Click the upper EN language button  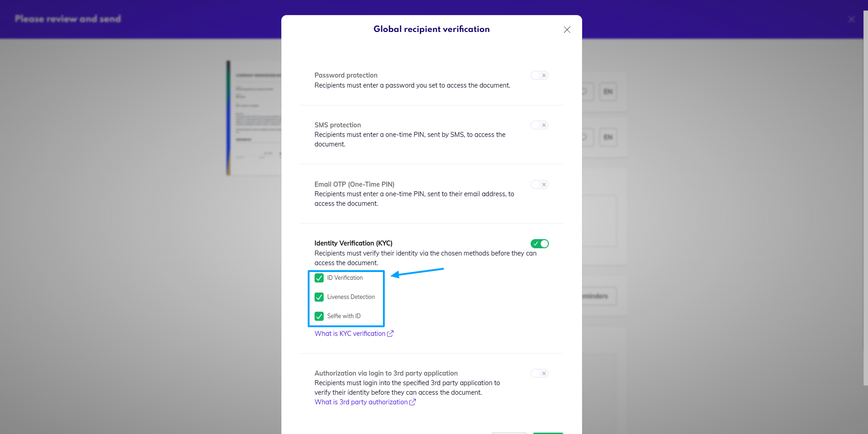(x=608, y=92)
